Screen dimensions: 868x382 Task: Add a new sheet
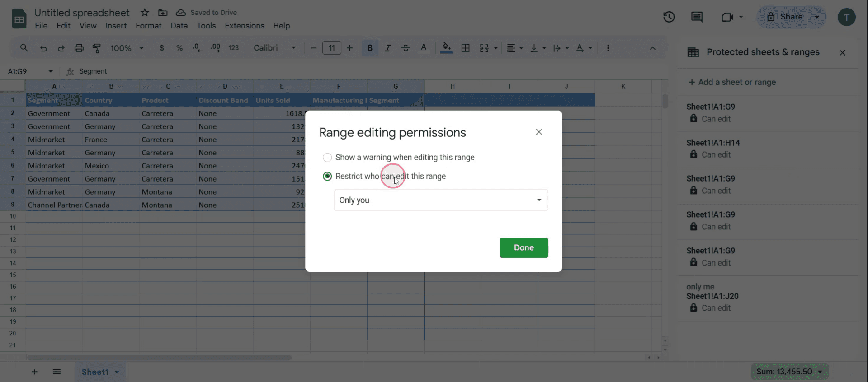34,372
